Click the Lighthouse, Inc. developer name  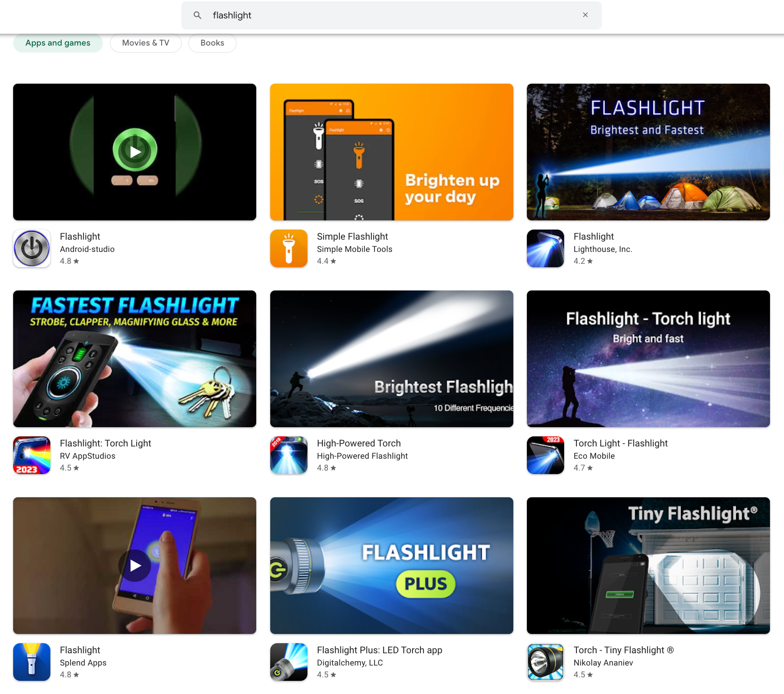(x=603, y=249)
